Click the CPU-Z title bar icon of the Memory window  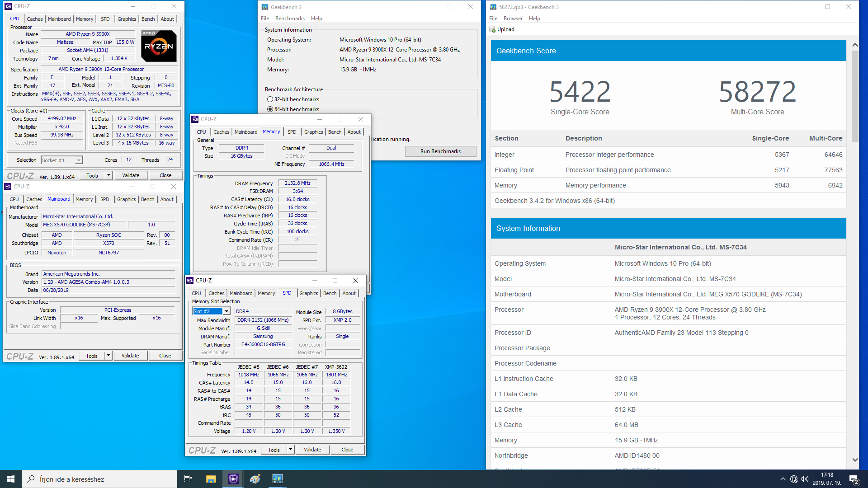pos(195,119)
